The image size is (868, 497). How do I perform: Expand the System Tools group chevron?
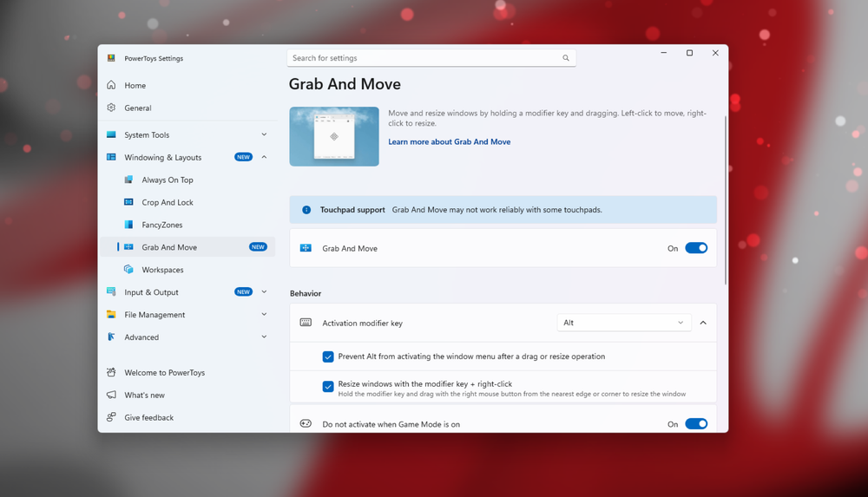264,134
